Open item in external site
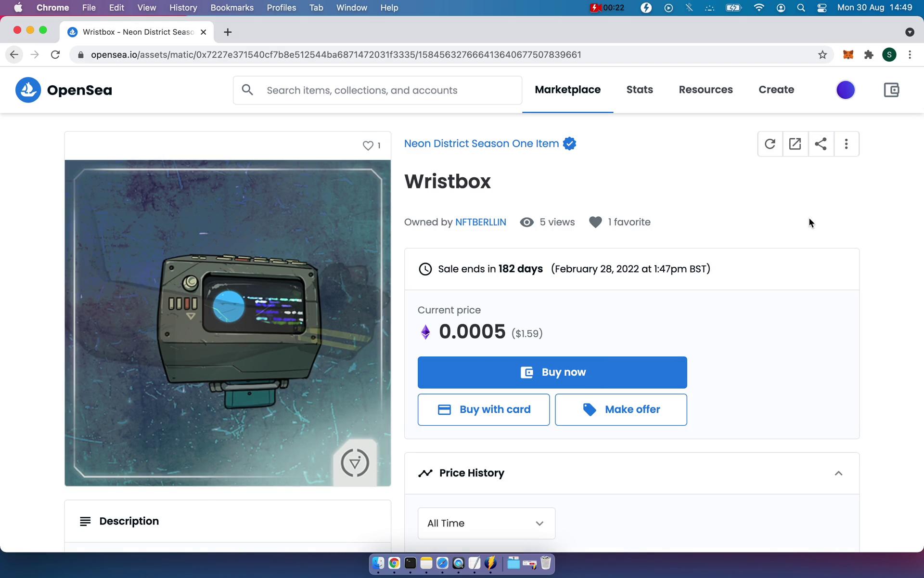Screen dimensions: 924x578 (x=795, y=144)
